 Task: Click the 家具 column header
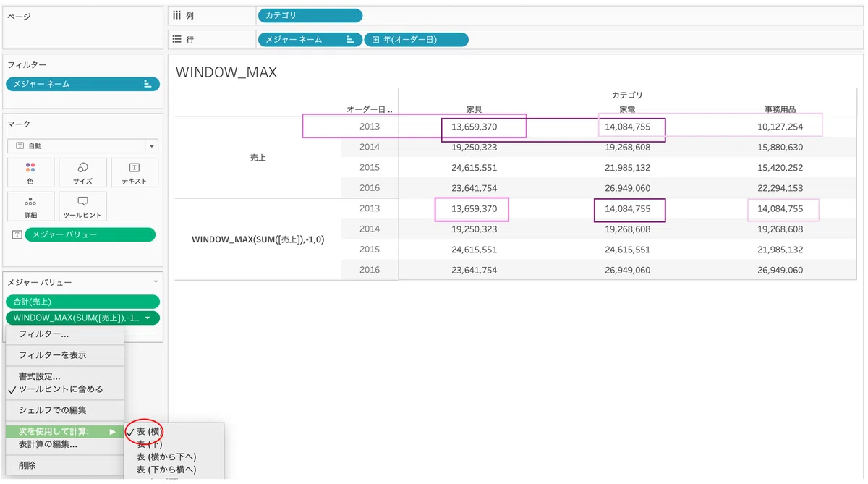click(x=475, y=109)
